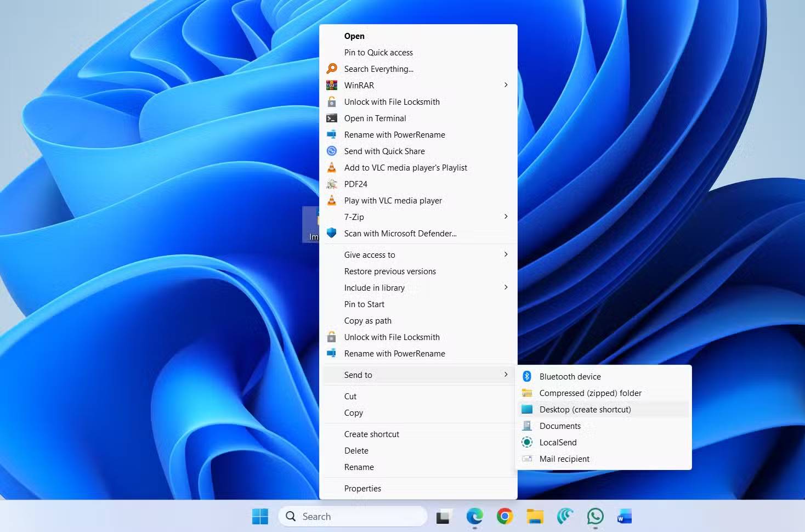The height and width of the screenshot is (532, 805).
Task: Click the Microsoft Defender shield icon
Action: (x=332, y=233)
